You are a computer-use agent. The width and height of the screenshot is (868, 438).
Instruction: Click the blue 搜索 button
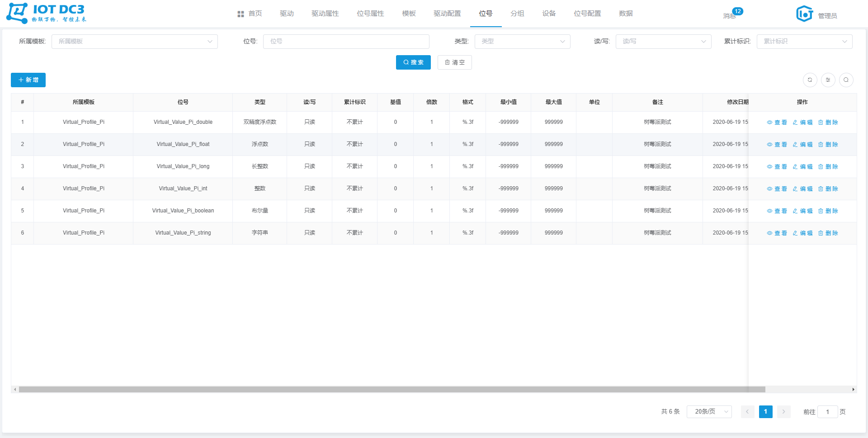pyautogui.click(x=413, y=62)
